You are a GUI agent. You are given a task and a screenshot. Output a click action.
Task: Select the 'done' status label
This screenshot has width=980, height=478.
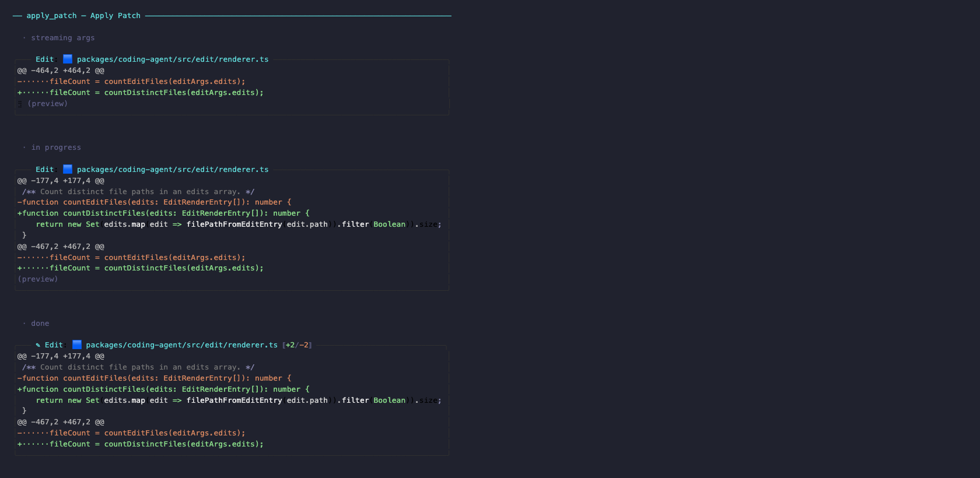coord(40,324)
